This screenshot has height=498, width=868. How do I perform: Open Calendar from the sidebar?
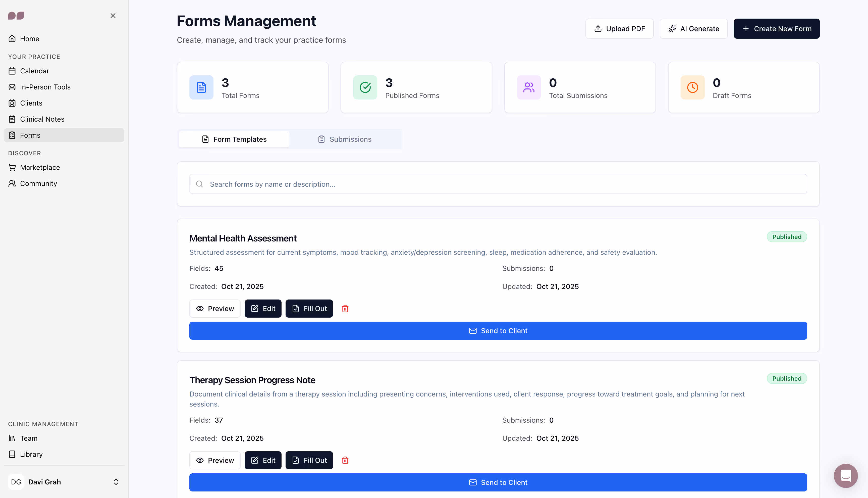click(34, 71)
